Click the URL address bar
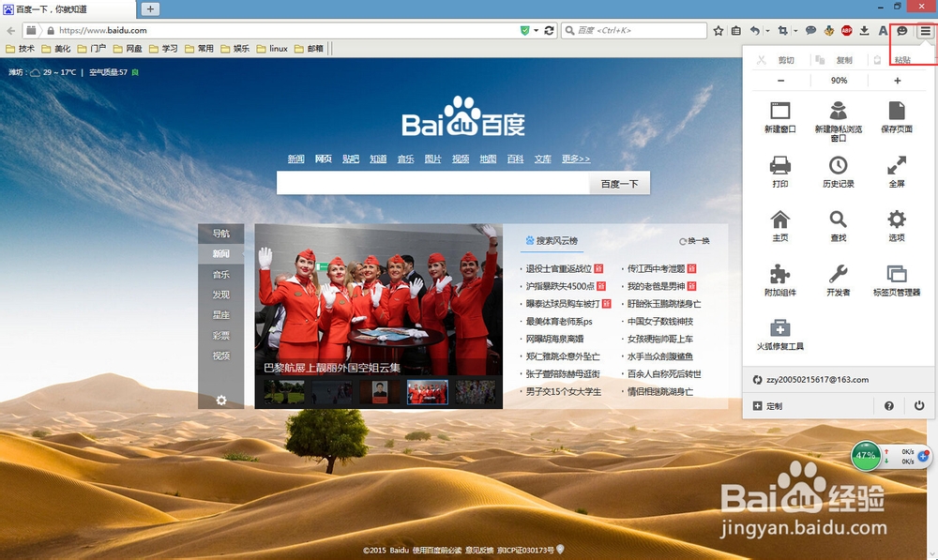Image resolution: width=938 pixels, height=560 pixels. [x=288, y=31]
